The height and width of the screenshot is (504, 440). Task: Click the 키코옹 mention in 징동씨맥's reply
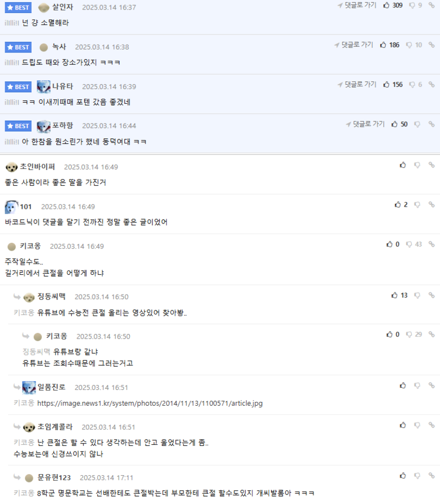click(24, 313)
